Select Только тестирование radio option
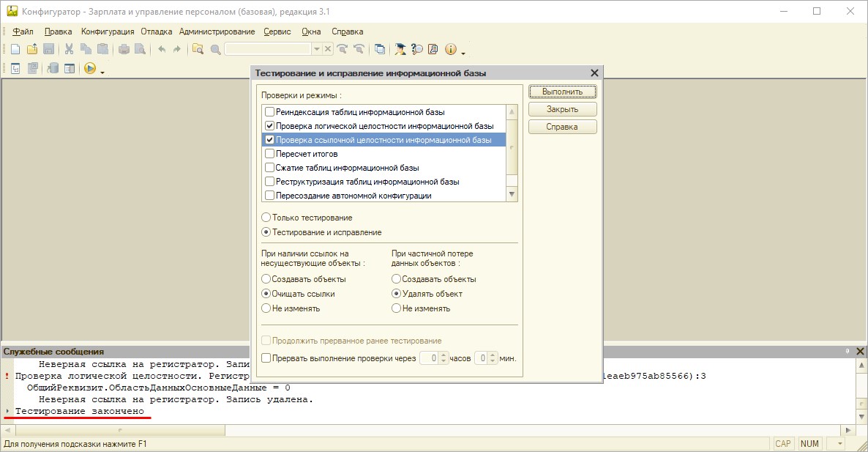868x452 pixels. coord(266,218)
